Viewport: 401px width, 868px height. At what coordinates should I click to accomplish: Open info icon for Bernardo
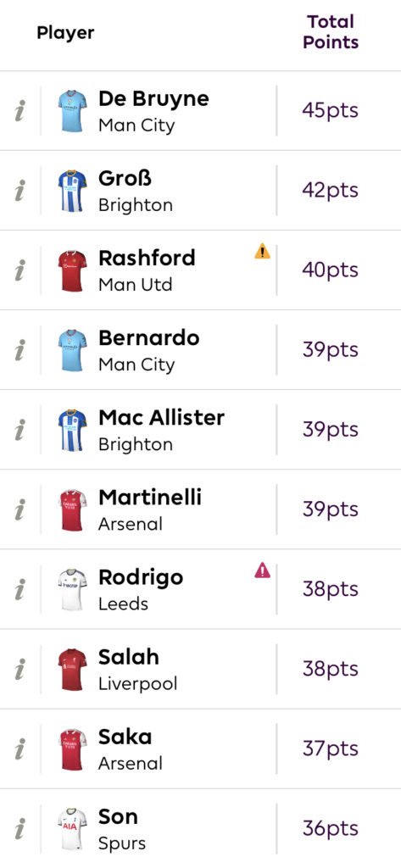click(x=20, y=350)
